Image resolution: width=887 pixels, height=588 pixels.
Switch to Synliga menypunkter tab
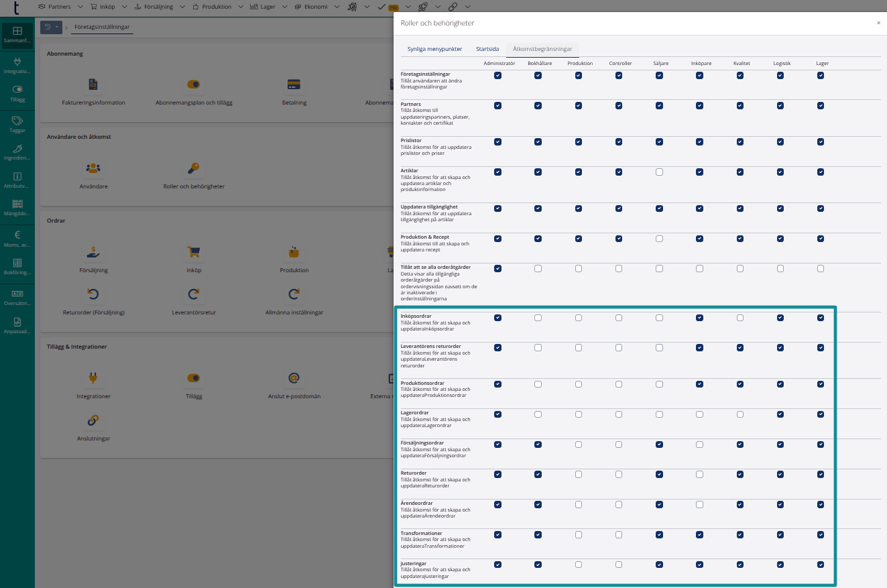[434, 49]
